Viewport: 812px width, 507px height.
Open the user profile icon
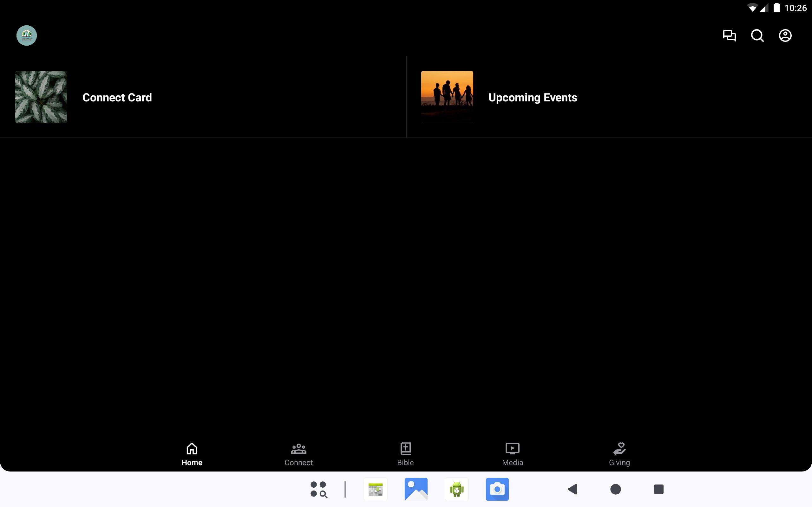785,35
